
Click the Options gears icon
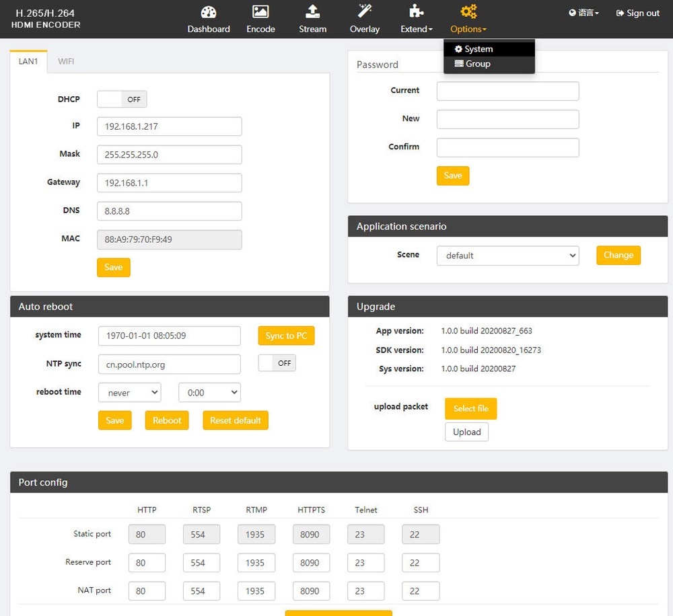tap(468, 11)
